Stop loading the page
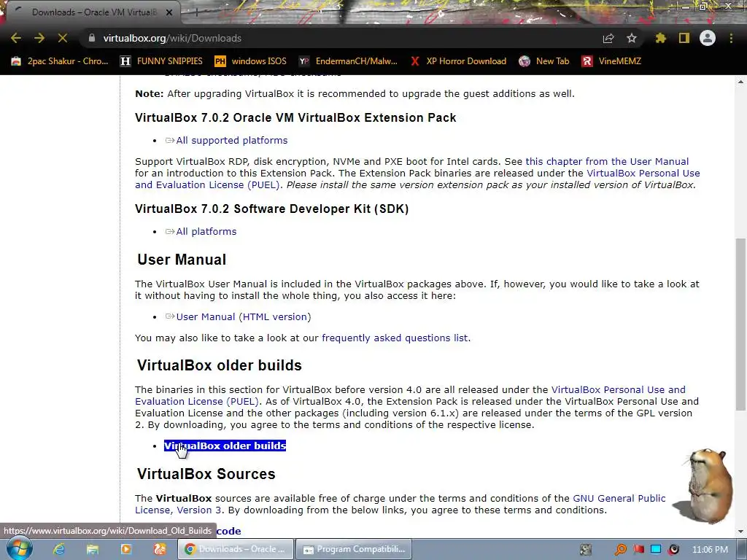 (x=63, y=38)
